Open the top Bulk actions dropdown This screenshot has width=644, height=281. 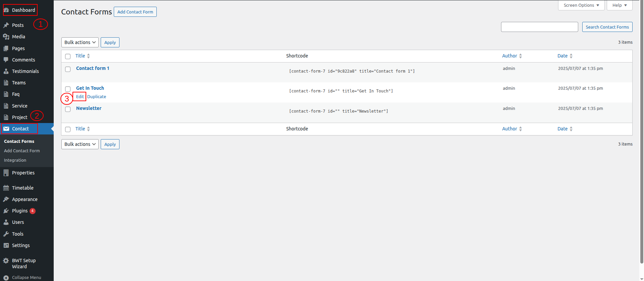(x=80, y=42)
